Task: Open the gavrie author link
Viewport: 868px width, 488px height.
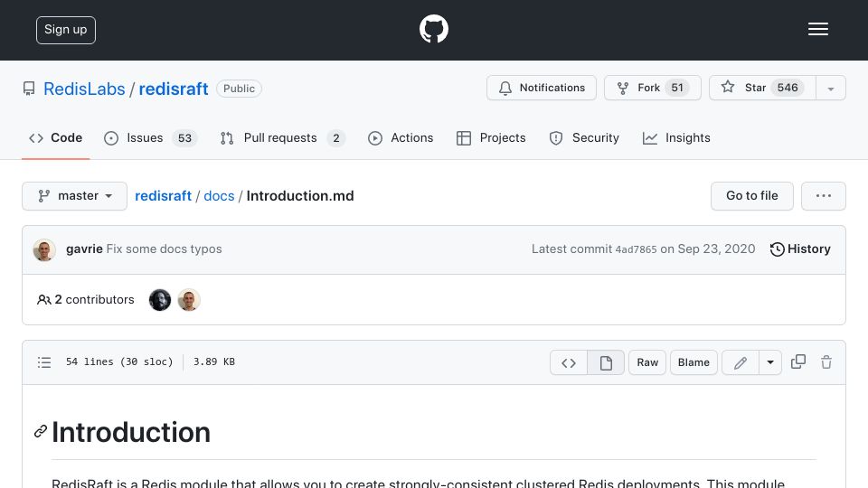Action: (84, 249)
